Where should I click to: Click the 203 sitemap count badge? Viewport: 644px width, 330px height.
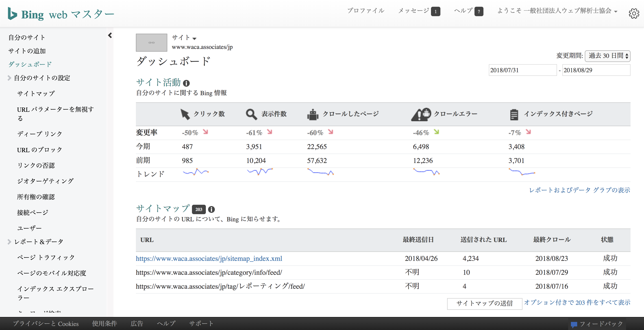(199, 209)
